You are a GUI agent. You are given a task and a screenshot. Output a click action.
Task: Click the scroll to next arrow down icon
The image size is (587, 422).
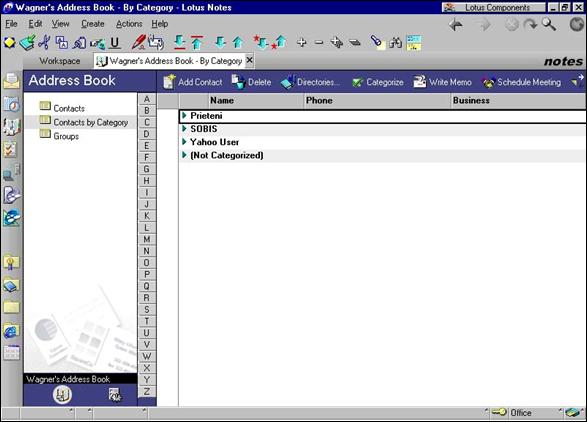(220, 42)
